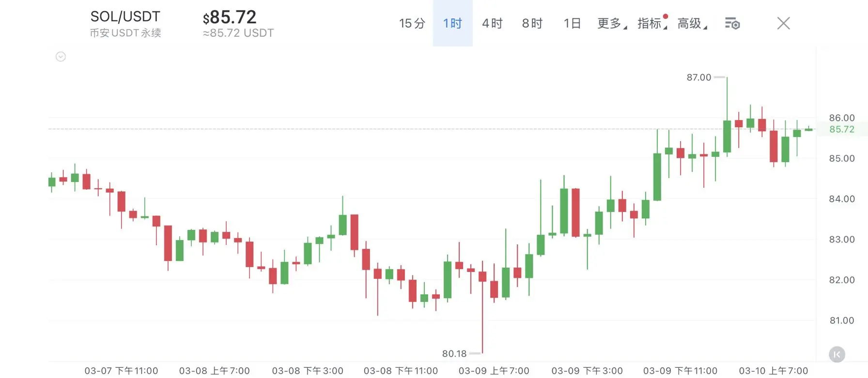
Task: Collapse the chart legend circle chevron
Action: [61, 57]
